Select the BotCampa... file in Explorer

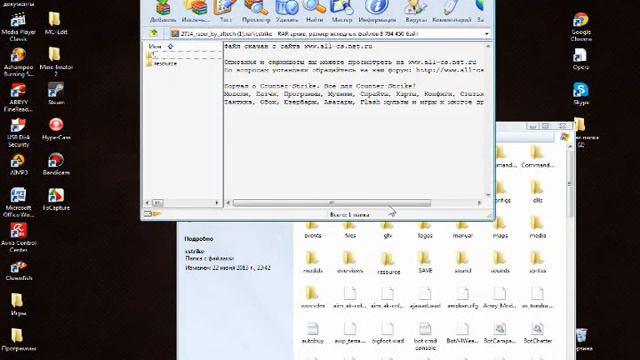click(500, 333)
